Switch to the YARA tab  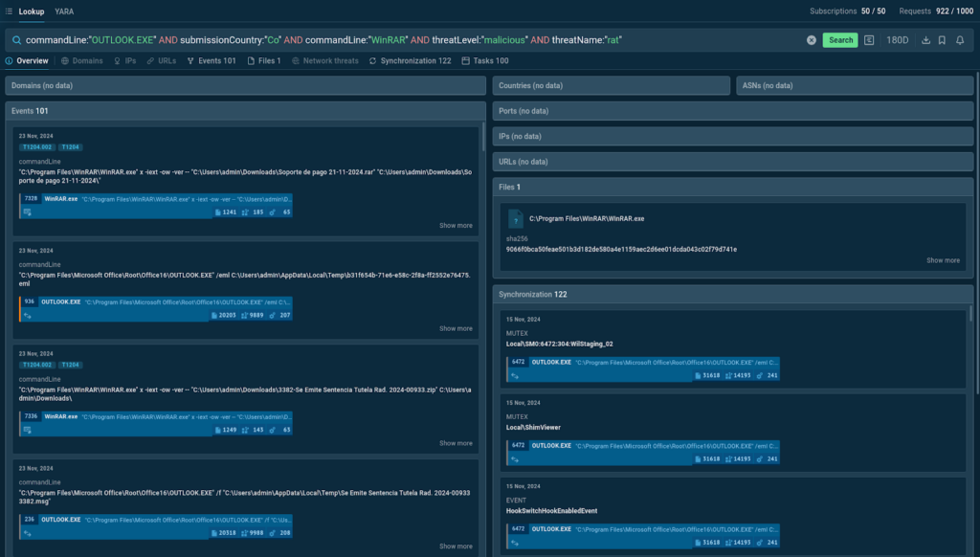coord(65,11)
